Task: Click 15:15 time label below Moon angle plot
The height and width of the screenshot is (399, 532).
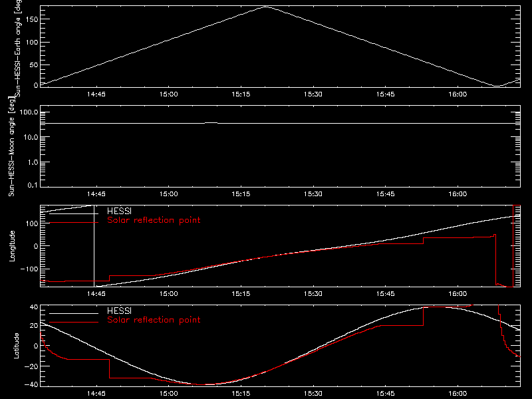Action: point(241,194)
